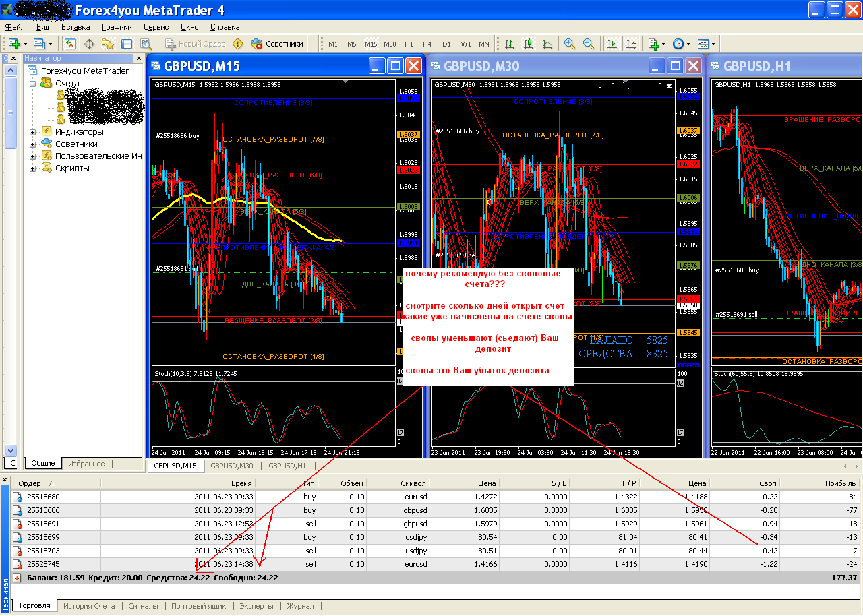This screenshot has width=863, height=616.
Task: Expand the Индикаторы tree node
Action: pos(32,131)
